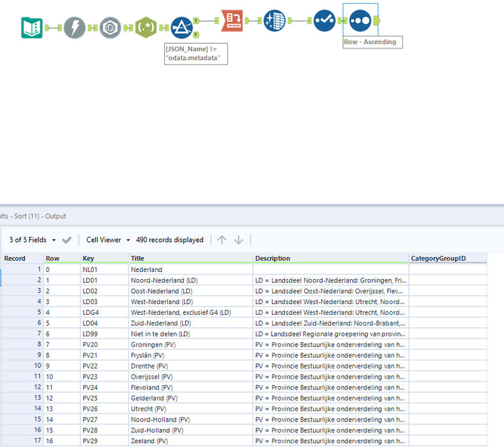
Task: Select the green Input Data tool
Action: [x=32, y=27]
